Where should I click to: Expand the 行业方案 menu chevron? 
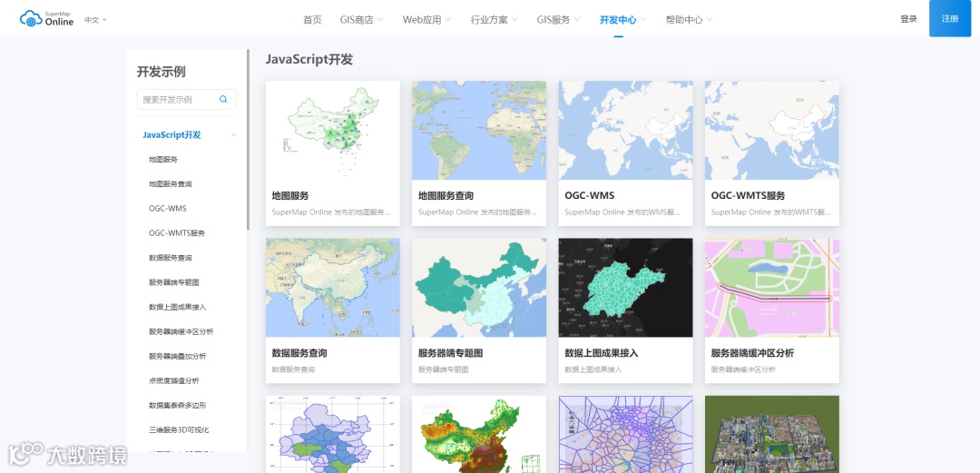[x=514, y=19]
